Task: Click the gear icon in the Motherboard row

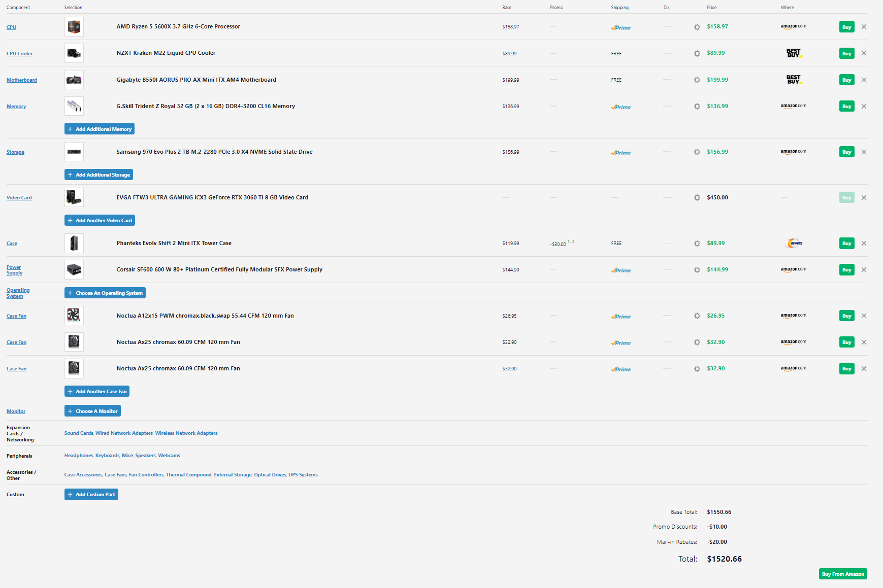Action: pyautogui.click(x=697, y=80)
